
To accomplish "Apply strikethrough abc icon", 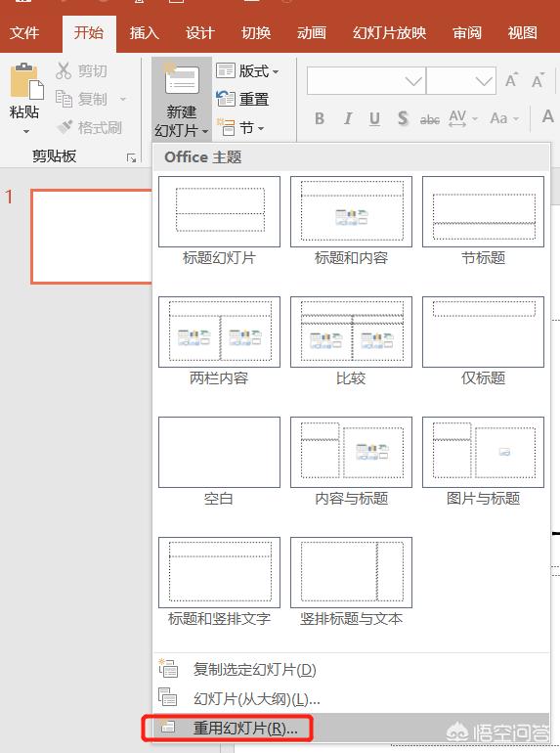I will click(429, 119).
